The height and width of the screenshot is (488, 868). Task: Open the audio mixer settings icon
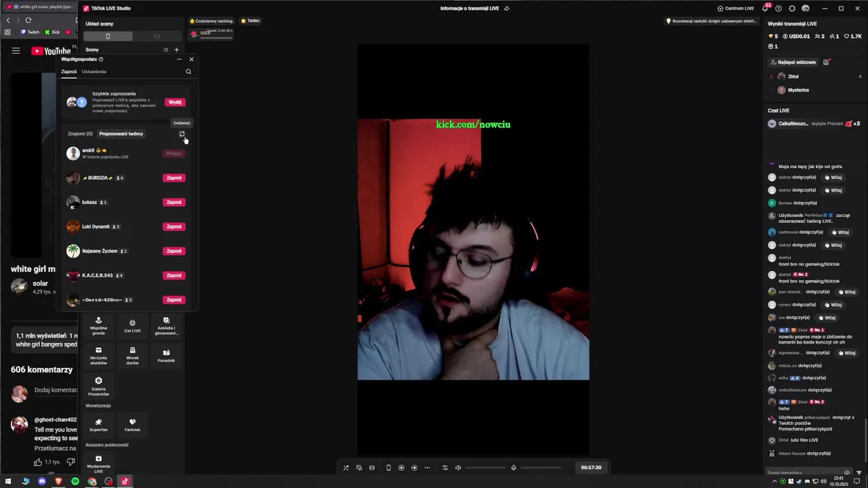click(445, 468)
